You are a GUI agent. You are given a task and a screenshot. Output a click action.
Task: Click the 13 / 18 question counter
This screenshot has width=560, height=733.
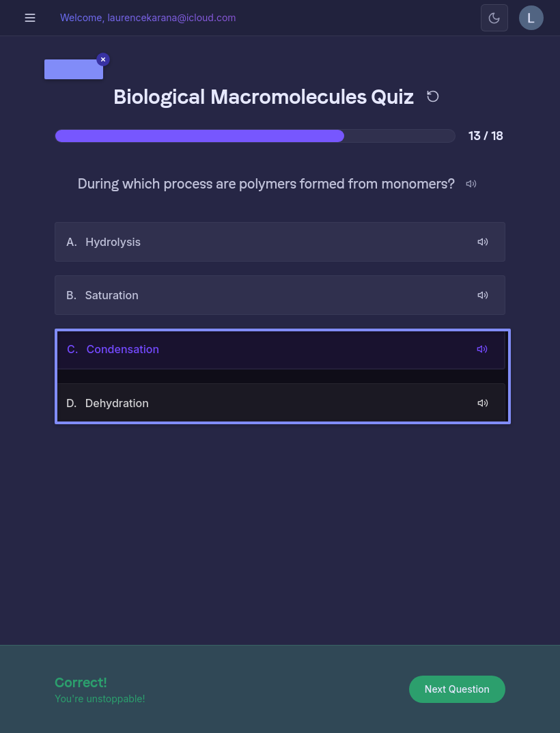pos(486,136)
